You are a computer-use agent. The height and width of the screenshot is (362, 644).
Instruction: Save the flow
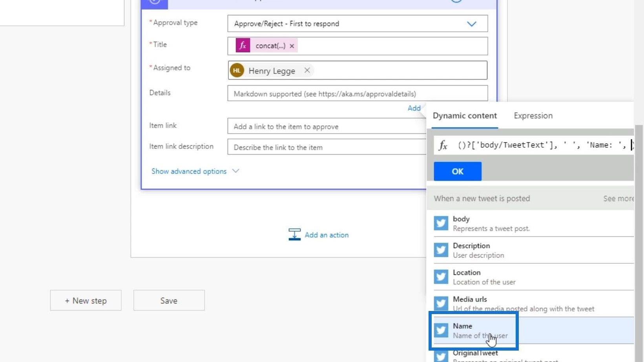(169, 300)
